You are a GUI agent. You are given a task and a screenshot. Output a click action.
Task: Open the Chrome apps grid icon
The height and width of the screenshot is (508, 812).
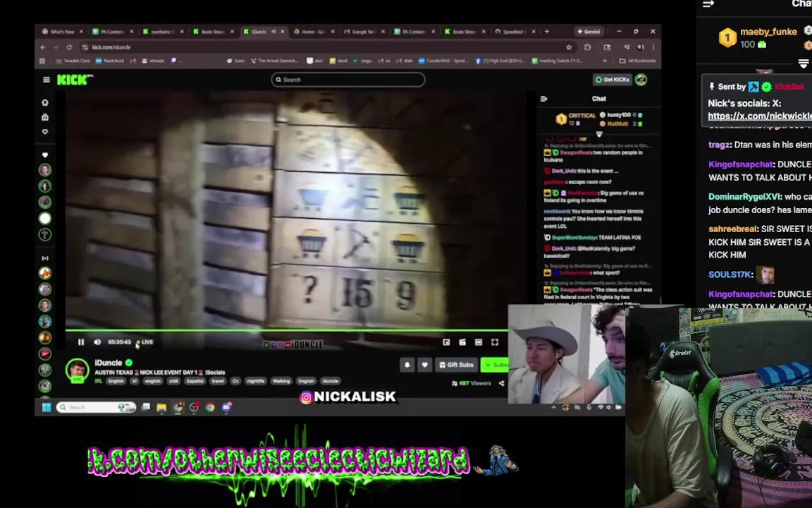42,61
